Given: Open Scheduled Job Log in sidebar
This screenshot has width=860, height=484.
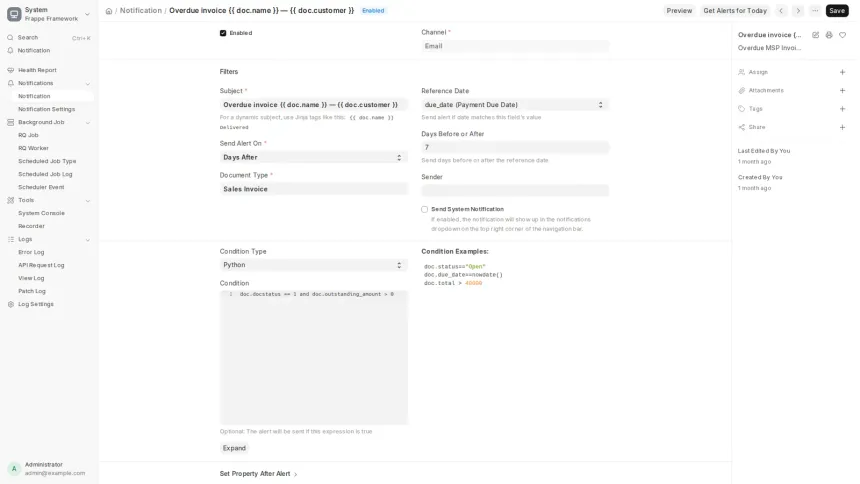Looking at the screenshot, I should click(45, 174).
